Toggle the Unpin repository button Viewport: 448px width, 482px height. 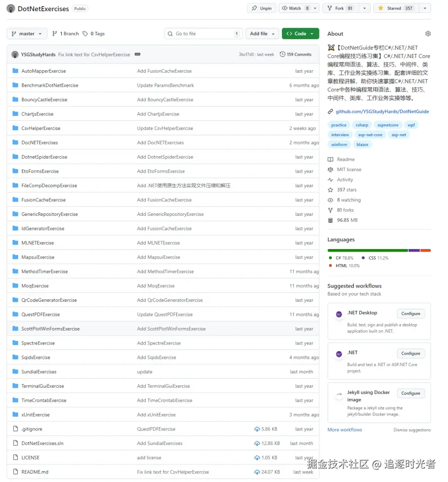pyautogui.click(x=262, y=8)
